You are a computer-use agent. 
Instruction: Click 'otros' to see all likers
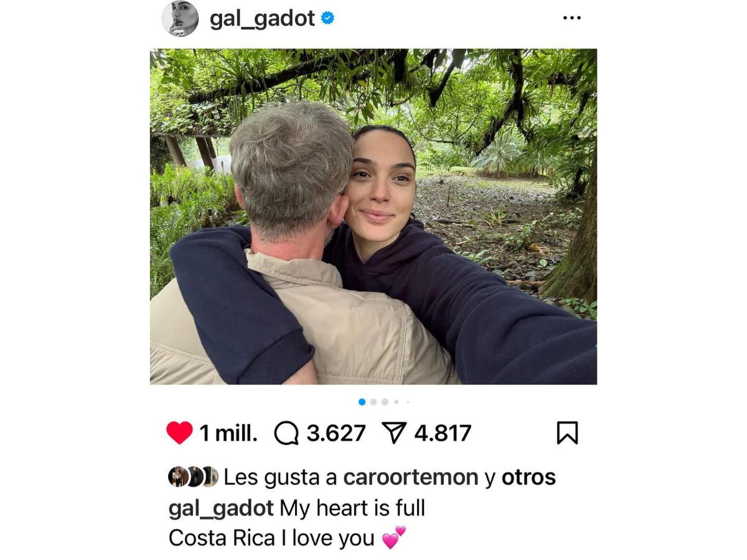point(529,477)
